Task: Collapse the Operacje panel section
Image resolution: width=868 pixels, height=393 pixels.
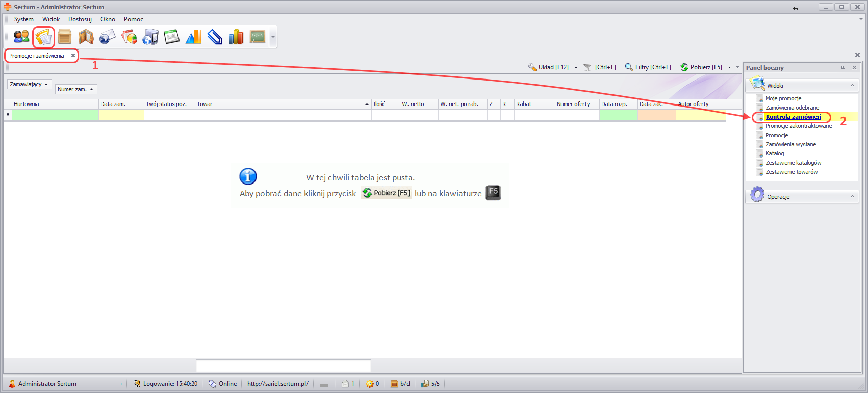Action: (x=852, y=197)
